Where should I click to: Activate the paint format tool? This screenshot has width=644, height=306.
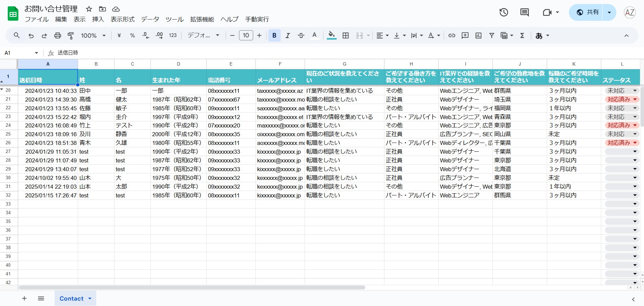[71, 35]
